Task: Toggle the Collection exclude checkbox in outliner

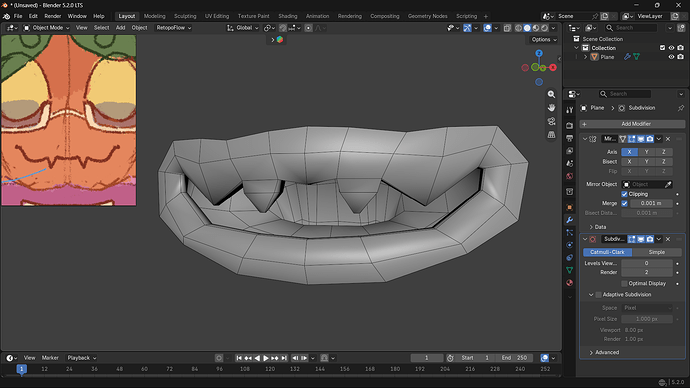Action: [x=662, y=48]
